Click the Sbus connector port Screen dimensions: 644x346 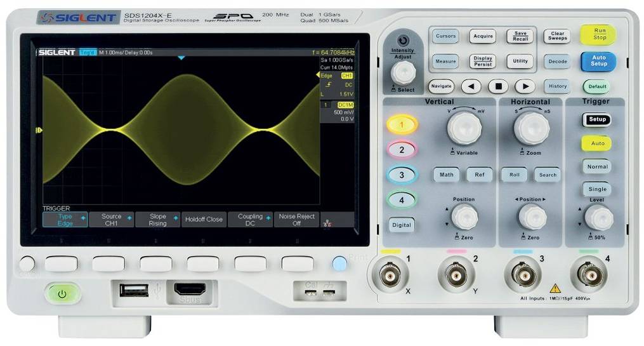click(x=190, y=289)
